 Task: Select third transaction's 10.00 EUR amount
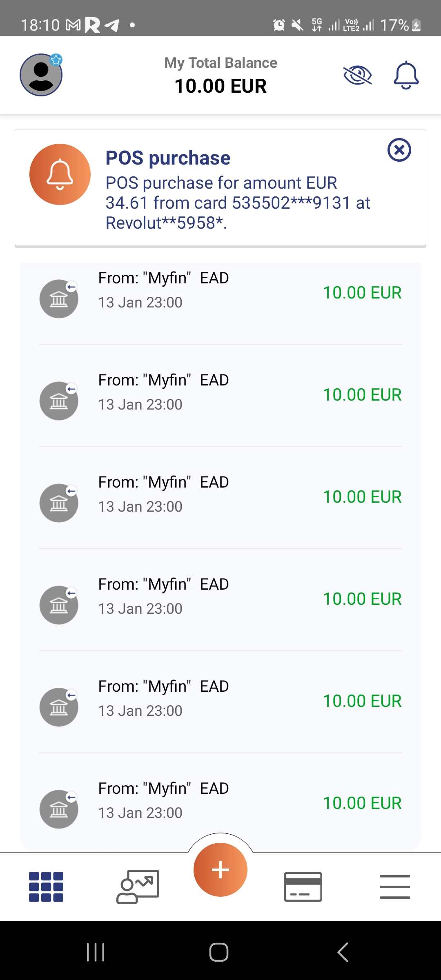click(x=362, y=497)
